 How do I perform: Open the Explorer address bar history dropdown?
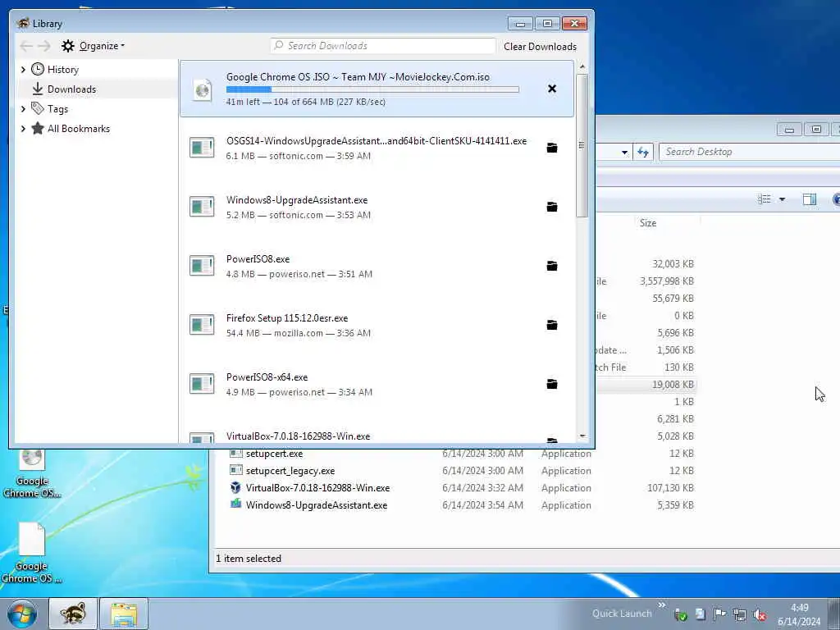point(624,153)
